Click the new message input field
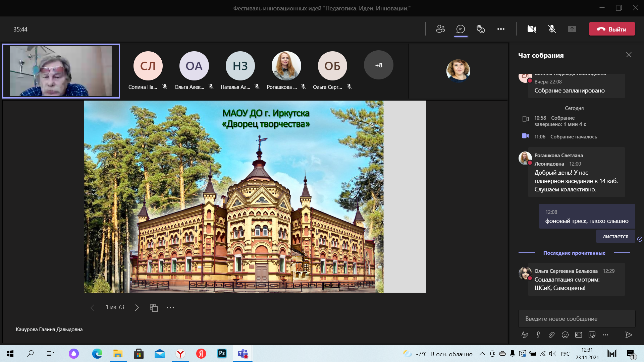Image resolution: width=644 pixels, height=362 pixels. click(x=576, y=318)
